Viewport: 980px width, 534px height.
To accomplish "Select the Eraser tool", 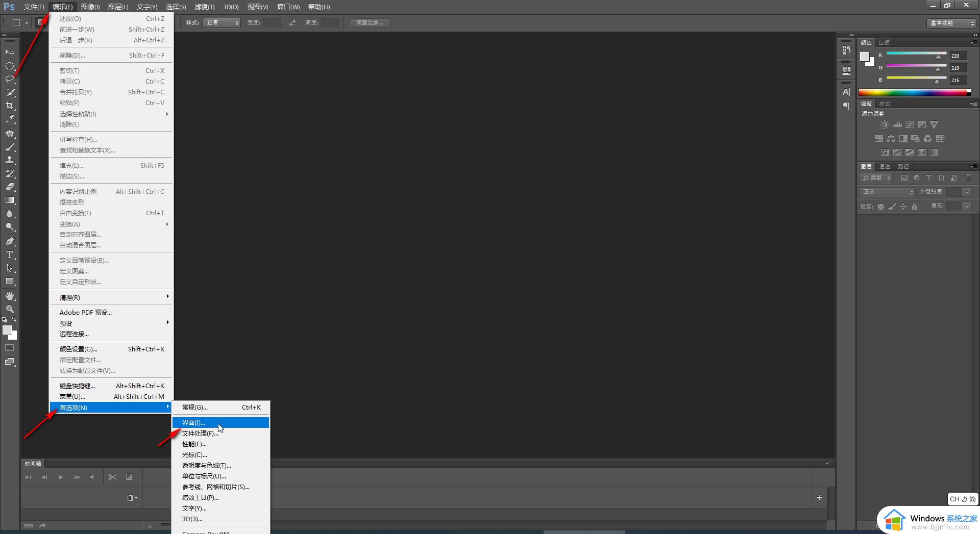I will point(10,187).
